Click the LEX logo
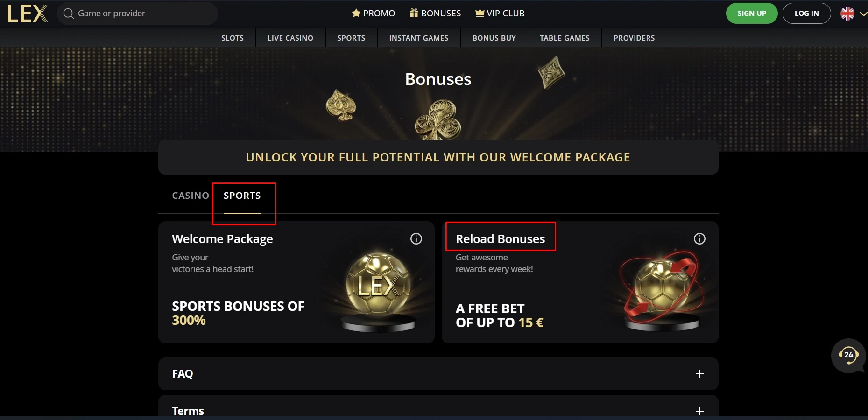868x420 pixels. coord(28,14)
